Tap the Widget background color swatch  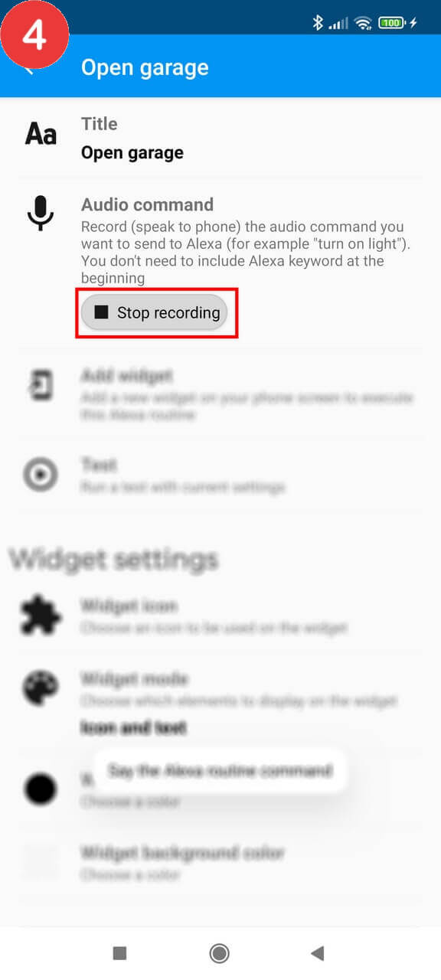coord(41,862)
